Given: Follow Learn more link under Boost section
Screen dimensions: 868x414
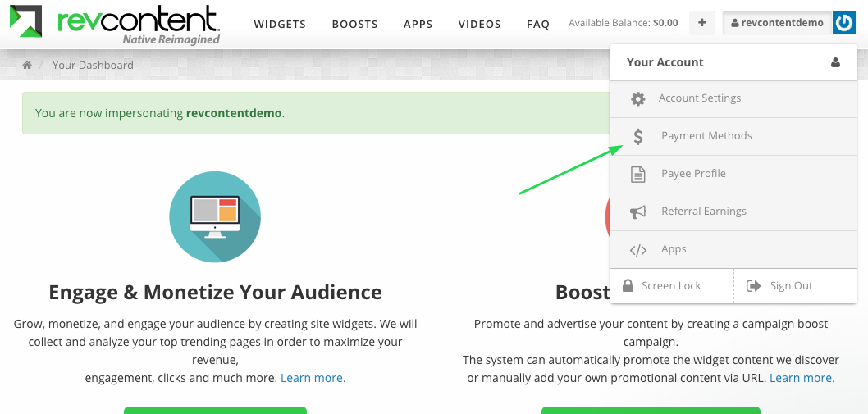Looking at the screenshot, I should (802, 378).
